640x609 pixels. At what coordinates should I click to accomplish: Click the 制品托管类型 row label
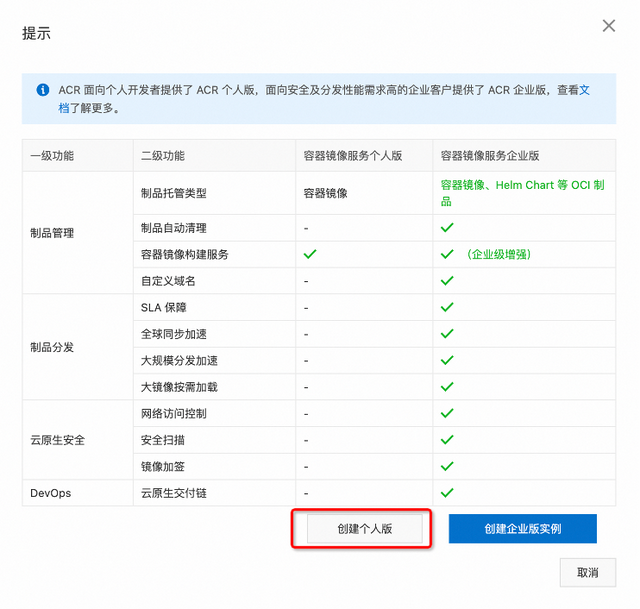coord(174,193)
